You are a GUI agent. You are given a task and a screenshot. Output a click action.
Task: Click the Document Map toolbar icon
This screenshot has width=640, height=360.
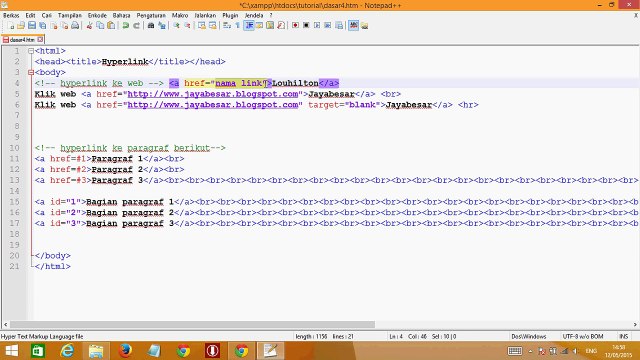coord(270,25)
